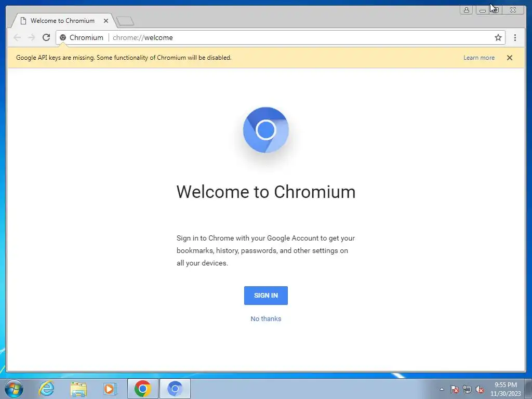Viewport: 532px width, 399px height.
Task: Click the Sign in to Chrome description paragraph
Action: [265, 250]
